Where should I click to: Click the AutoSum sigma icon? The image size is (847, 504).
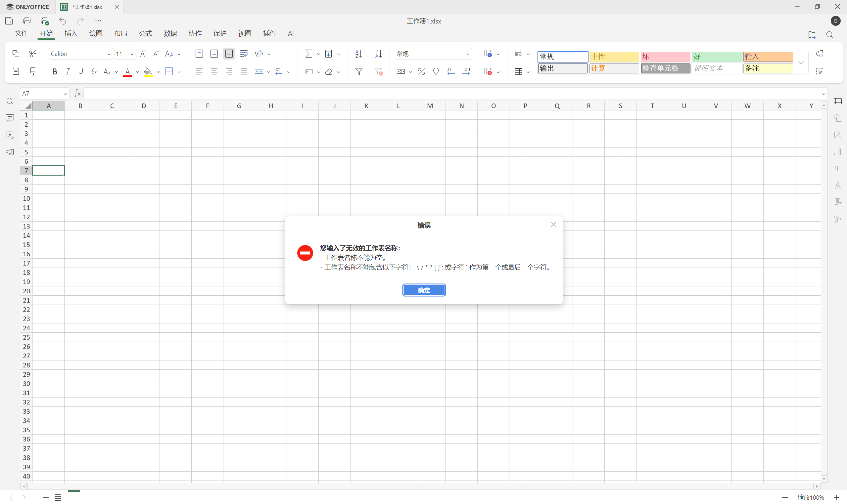pyautogui.click(x=308, y=54)
